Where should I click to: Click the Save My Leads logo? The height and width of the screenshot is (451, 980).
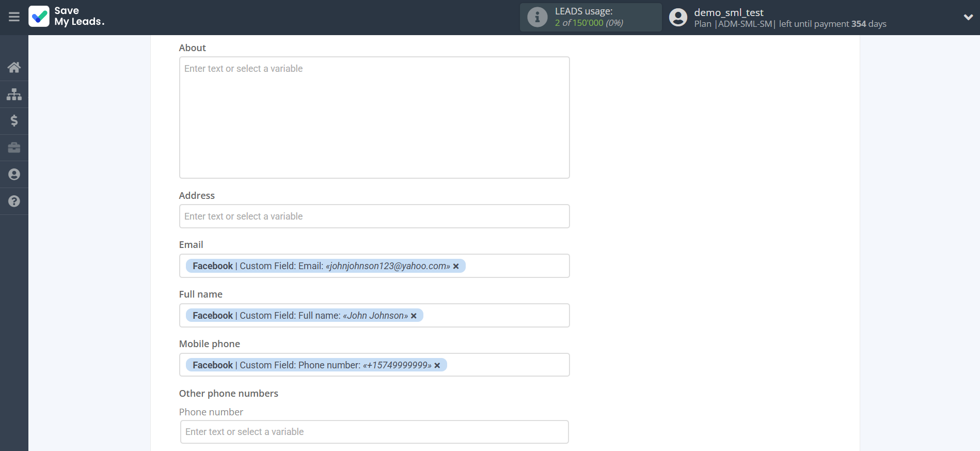[67, 17]
